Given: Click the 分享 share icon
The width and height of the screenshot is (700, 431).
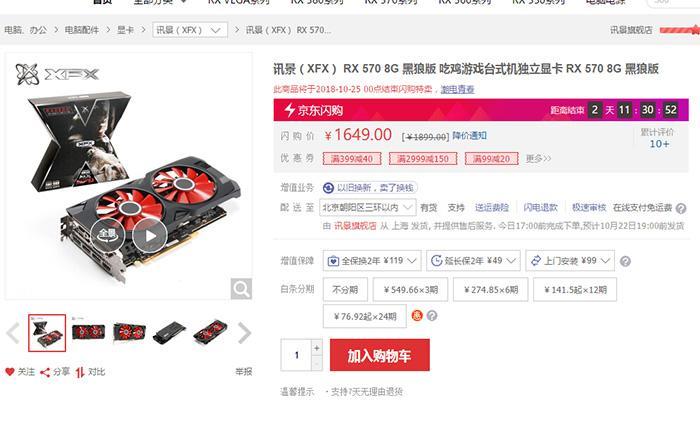Looking at the screenshot, I should pos(45,372).
